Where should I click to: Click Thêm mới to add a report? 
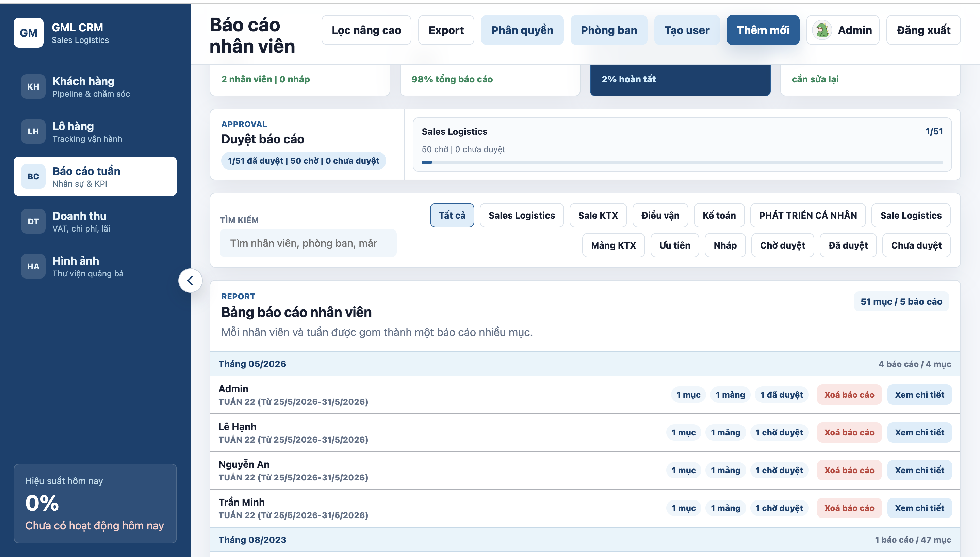click(763, 30)
